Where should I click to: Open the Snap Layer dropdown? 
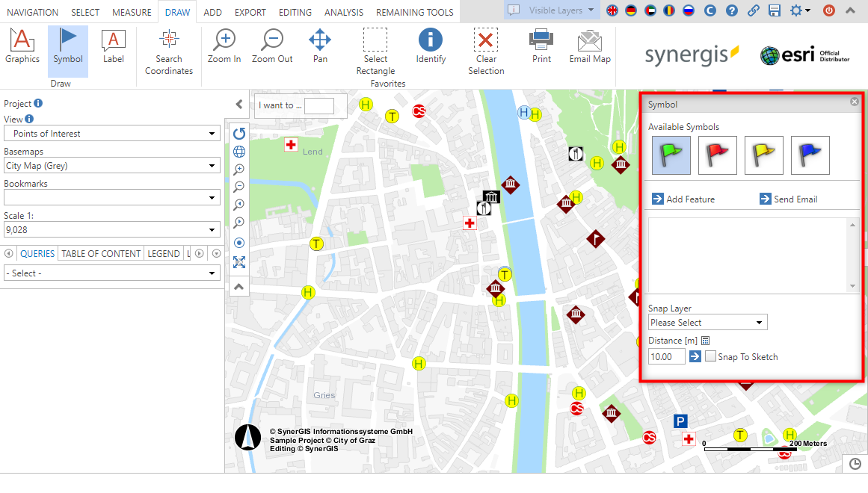tap(707, 322)
